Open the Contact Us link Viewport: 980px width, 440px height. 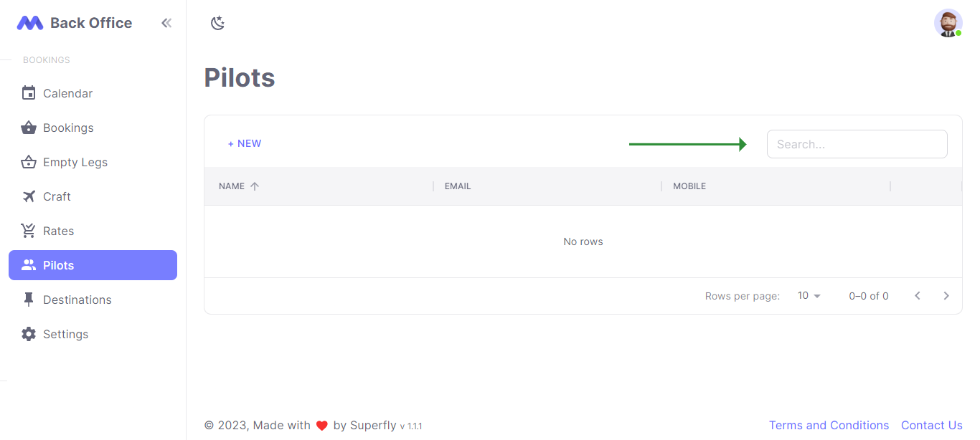pyautogui.click(x=931, y=425)
